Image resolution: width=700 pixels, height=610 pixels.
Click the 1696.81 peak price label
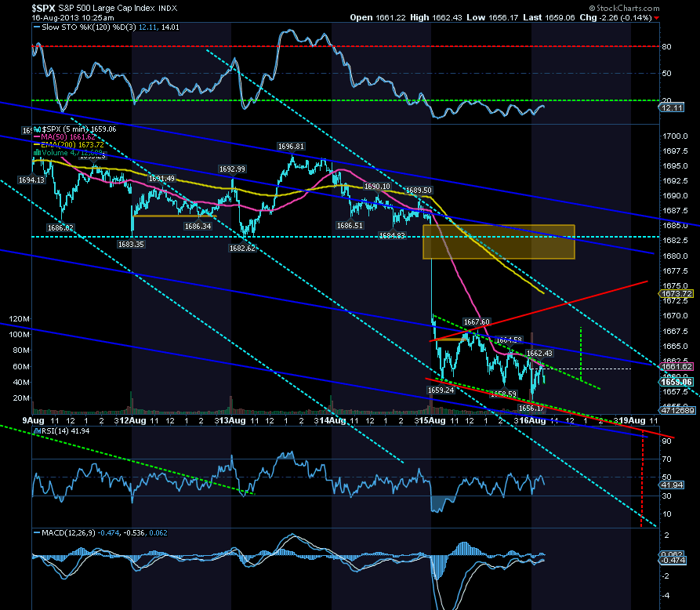[291, 147]
